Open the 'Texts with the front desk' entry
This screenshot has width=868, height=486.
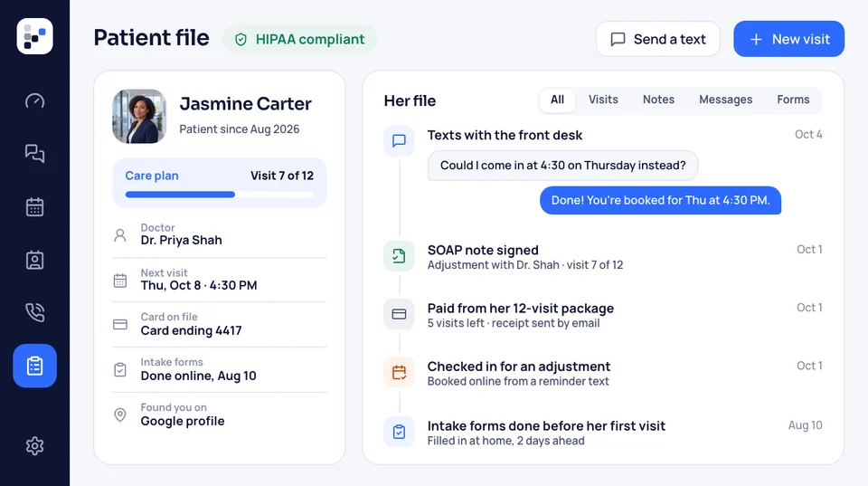tap(505, 135)
